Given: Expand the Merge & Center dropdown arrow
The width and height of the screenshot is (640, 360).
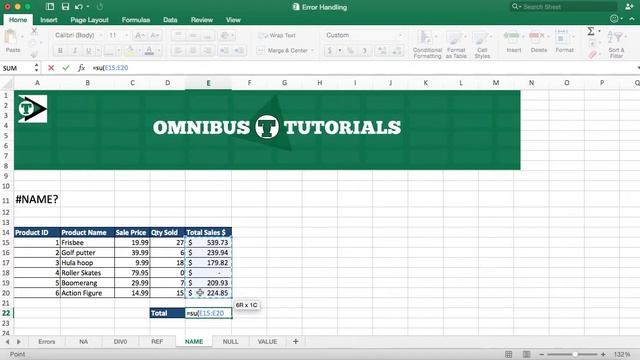Looking at the screenshot, I should click(x=313, y=51).
